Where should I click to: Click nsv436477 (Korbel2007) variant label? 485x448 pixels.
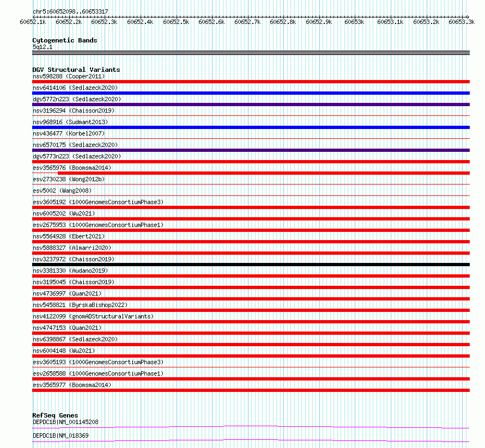69,133
